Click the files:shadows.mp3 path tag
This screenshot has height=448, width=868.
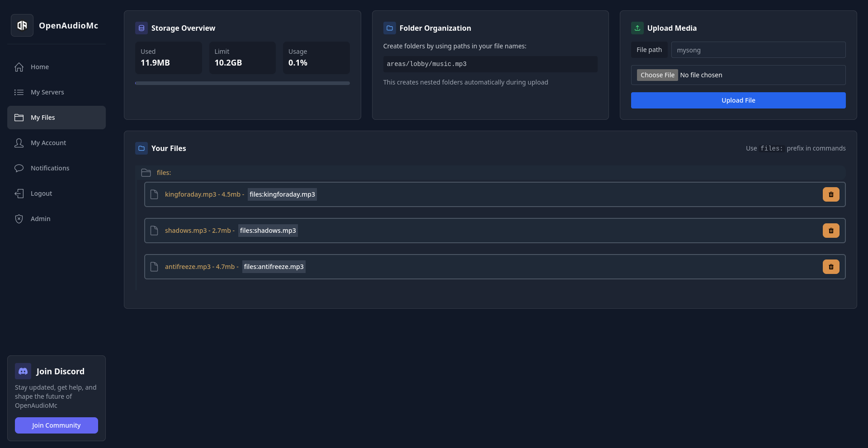pyautogui.click(x=268, y=231)
